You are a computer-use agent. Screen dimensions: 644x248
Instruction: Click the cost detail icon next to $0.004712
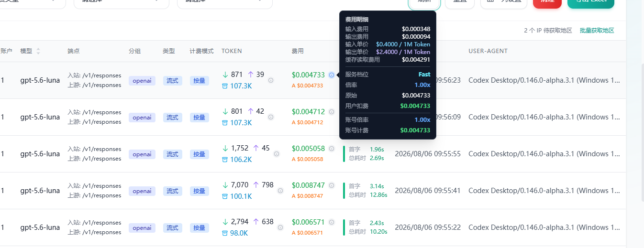coord(332,112)
